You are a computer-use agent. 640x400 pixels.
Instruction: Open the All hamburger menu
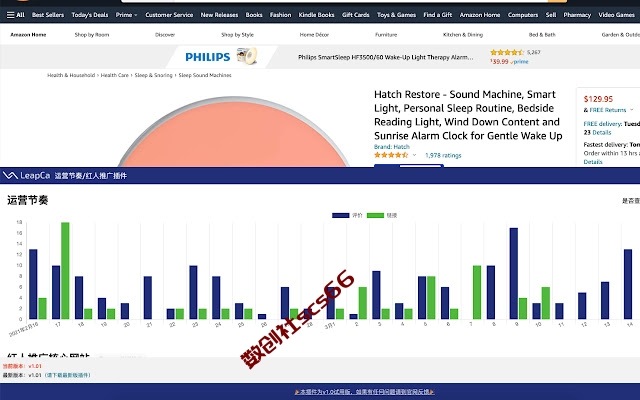point(16,15)
